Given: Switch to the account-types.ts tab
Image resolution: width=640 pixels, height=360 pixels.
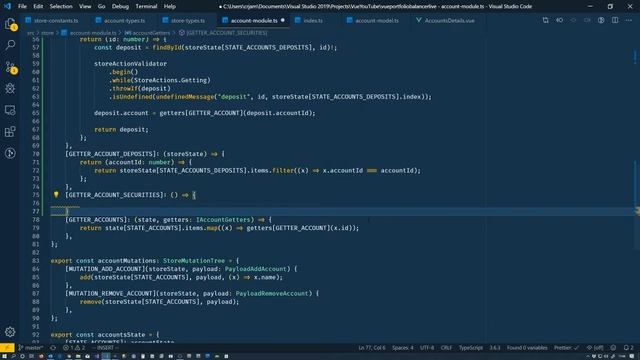Looking at the screenshot, I should click(x=121, y=20).
